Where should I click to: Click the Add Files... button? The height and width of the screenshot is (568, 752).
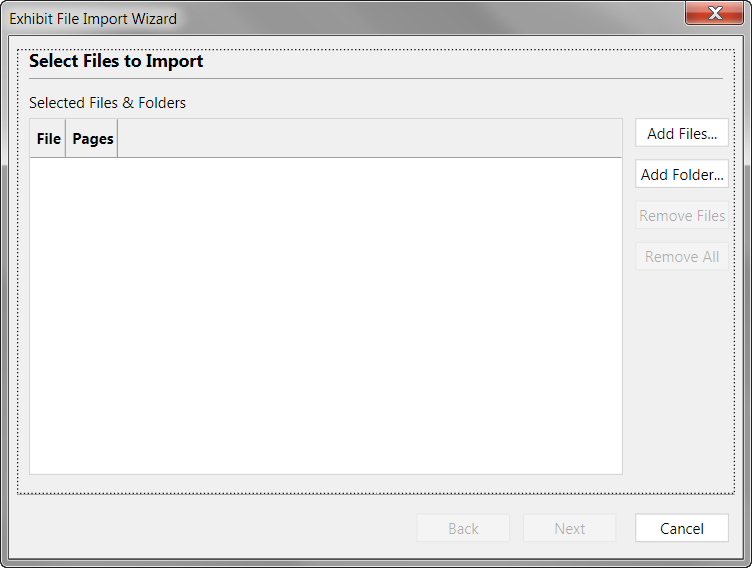point(682,133)
